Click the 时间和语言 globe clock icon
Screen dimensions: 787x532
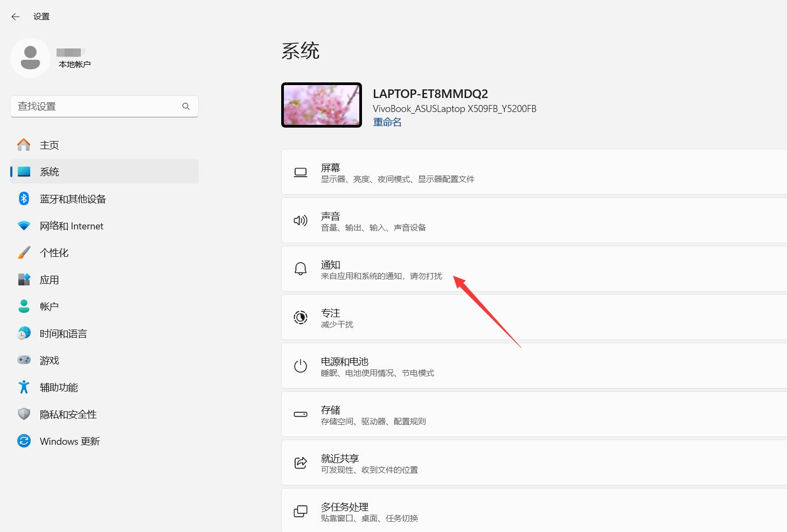[x=24, y=333]
